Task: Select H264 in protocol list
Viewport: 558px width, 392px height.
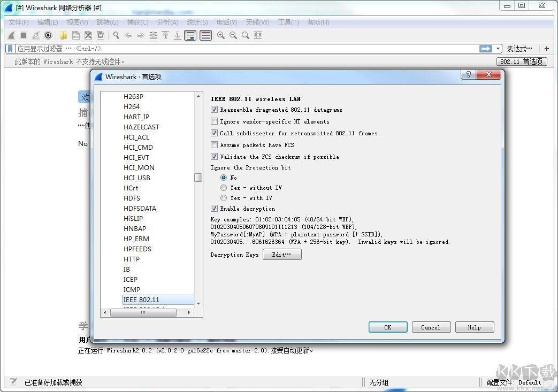Action: [132, 107]
